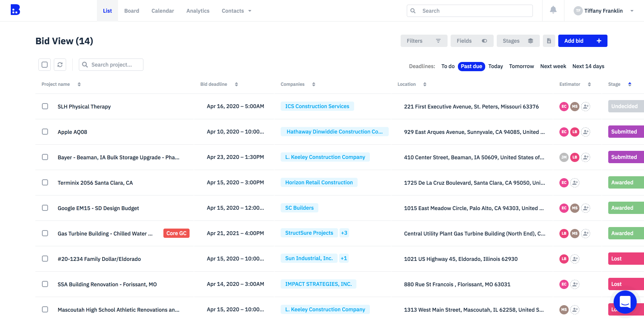Add estimator to Gas Turbine Building row

coord(586,234)
